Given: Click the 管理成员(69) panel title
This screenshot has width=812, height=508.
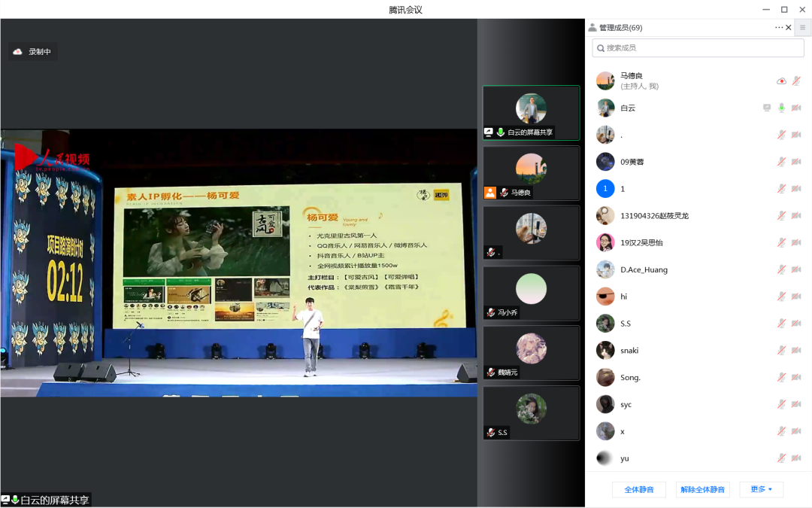Looking at the screenshot, I should 621,28.
